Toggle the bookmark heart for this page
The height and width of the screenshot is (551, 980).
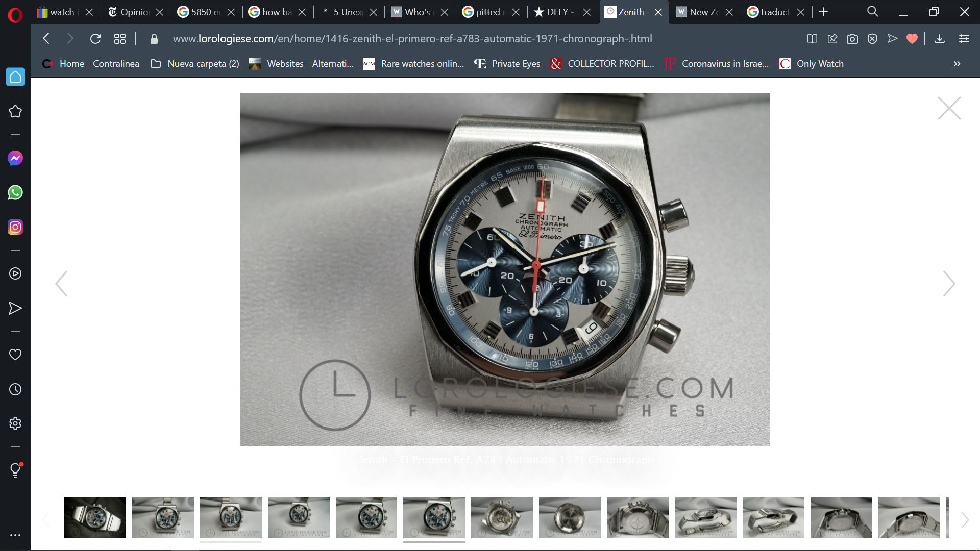click(912, 39)
